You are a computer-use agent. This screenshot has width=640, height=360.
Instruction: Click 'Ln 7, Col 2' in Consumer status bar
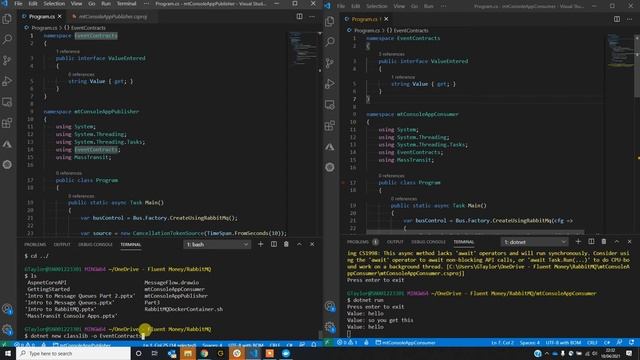pos(502,342)
